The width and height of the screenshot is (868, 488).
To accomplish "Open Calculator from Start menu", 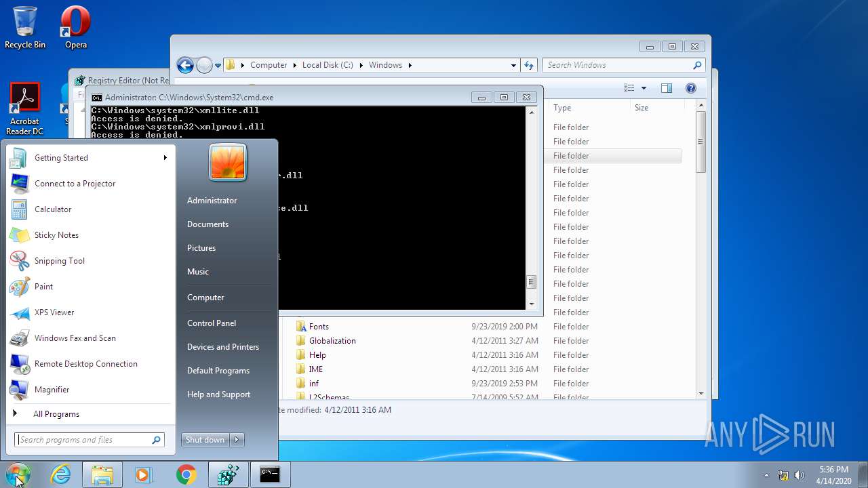I will tap(90, 209).
